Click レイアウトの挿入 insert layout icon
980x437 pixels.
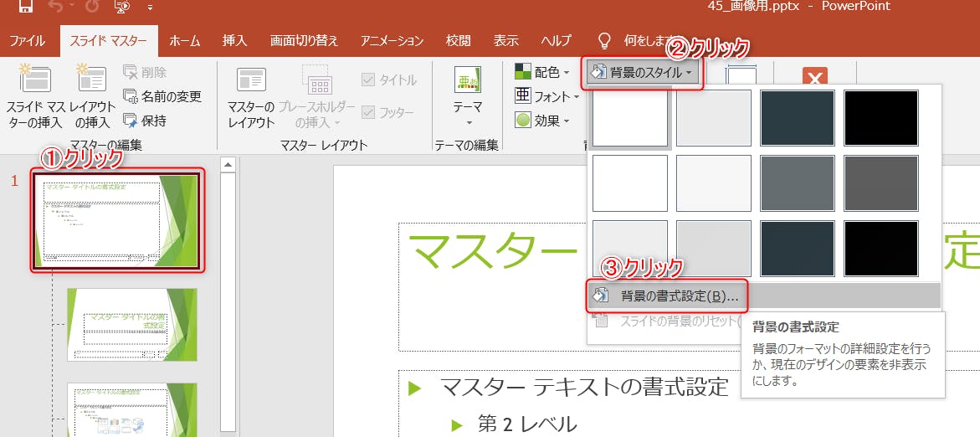click(x=93, y=95)
